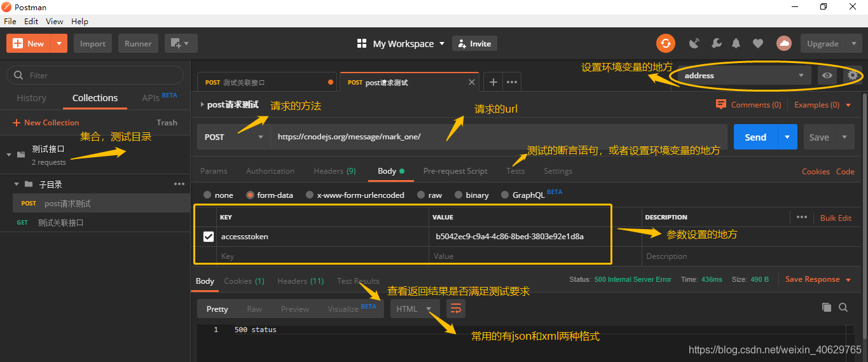Screen dimensions: 868x362
Task: Open workspace grid icon My Workspace
Action: pyautogui.click(x=362, y=43)
